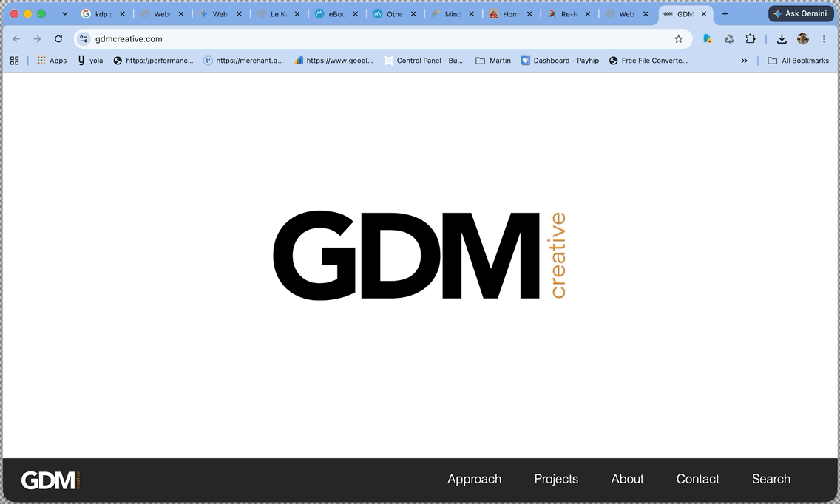Open the All Bookmarks folder
Image resolution: width=840 pixels, height=504 pixels.
[798, 61]
